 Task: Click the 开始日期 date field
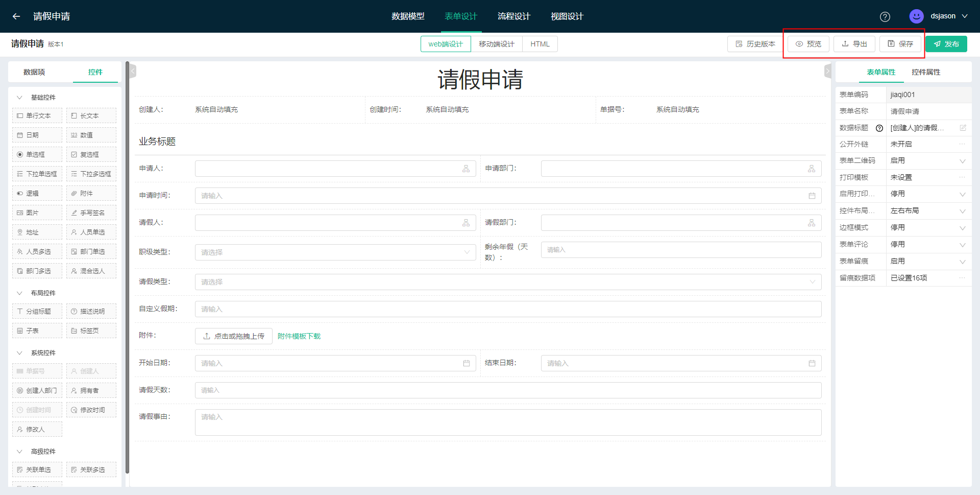[x=335, y=363]
